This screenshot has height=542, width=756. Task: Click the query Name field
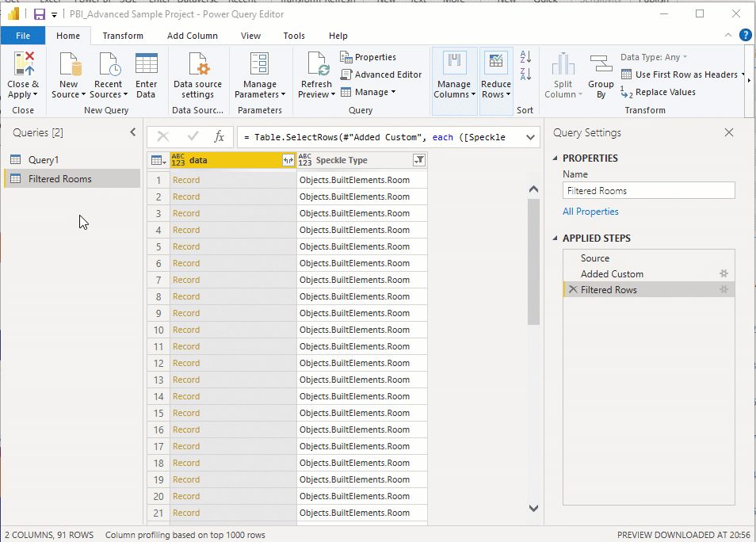coord(648,190)
